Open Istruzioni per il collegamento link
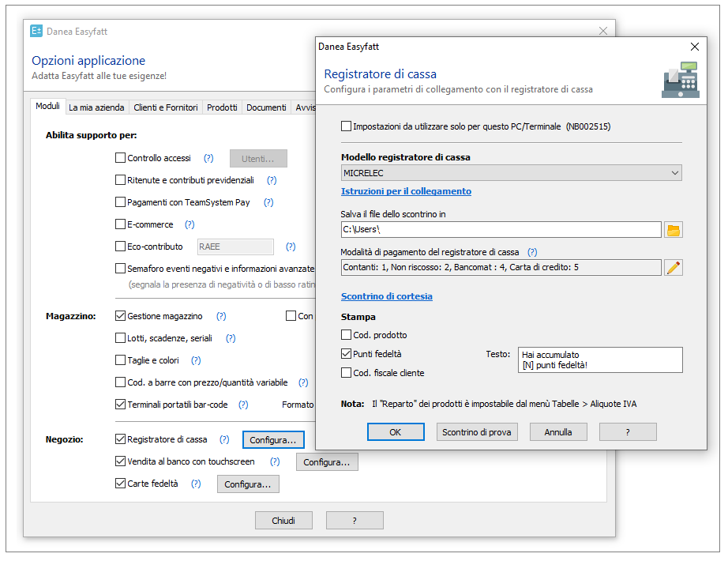 tap(407, 191)
